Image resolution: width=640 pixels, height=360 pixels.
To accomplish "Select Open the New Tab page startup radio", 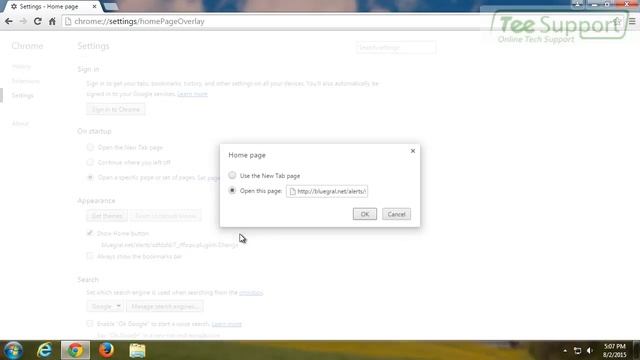I will pyautogui.click(x=90, y=147).
